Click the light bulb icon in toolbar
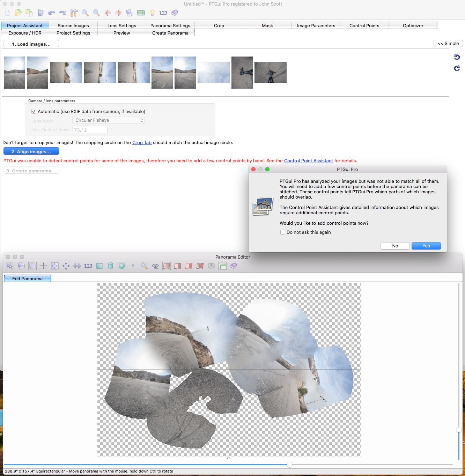The image size is (465, 476). click(x=152, y=13)
